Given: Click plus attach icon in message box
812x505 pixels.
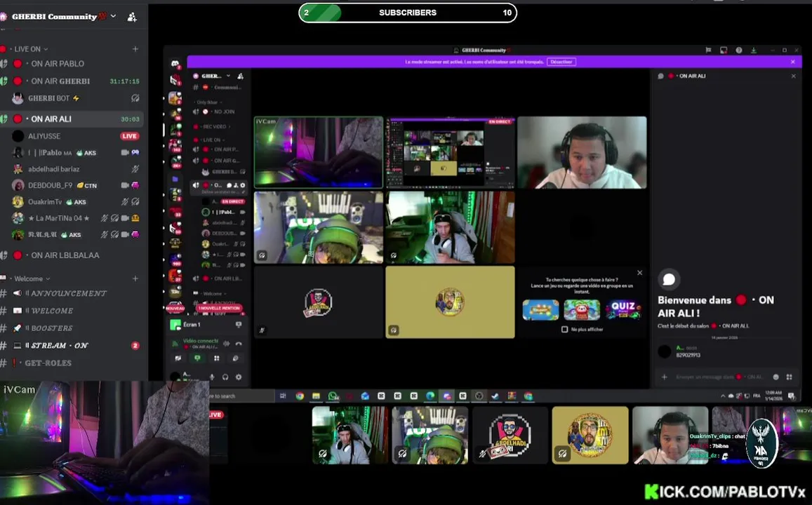Looking at the screenshot, I should click(665, 377).
